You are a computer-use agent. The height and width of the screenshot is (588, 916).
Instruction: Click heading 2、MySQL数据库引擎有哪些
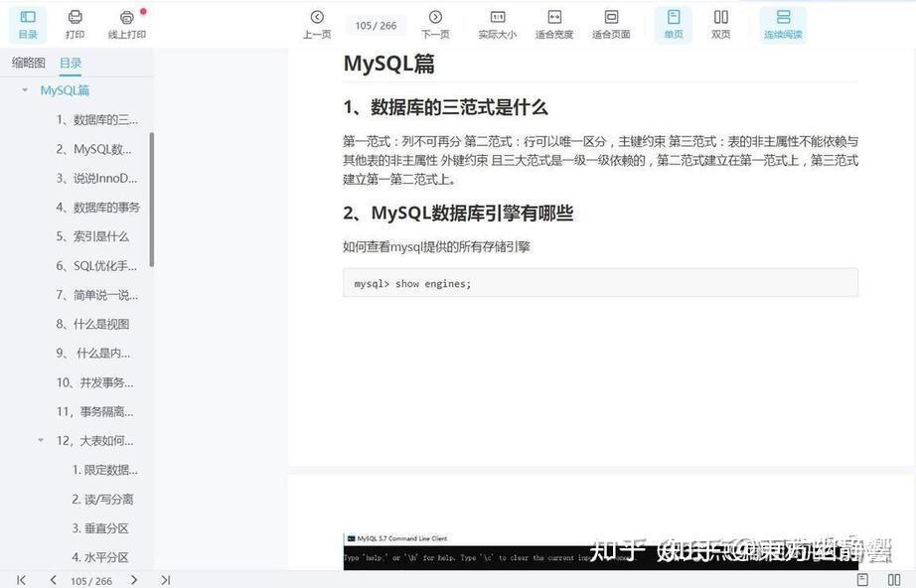[458, 214]
